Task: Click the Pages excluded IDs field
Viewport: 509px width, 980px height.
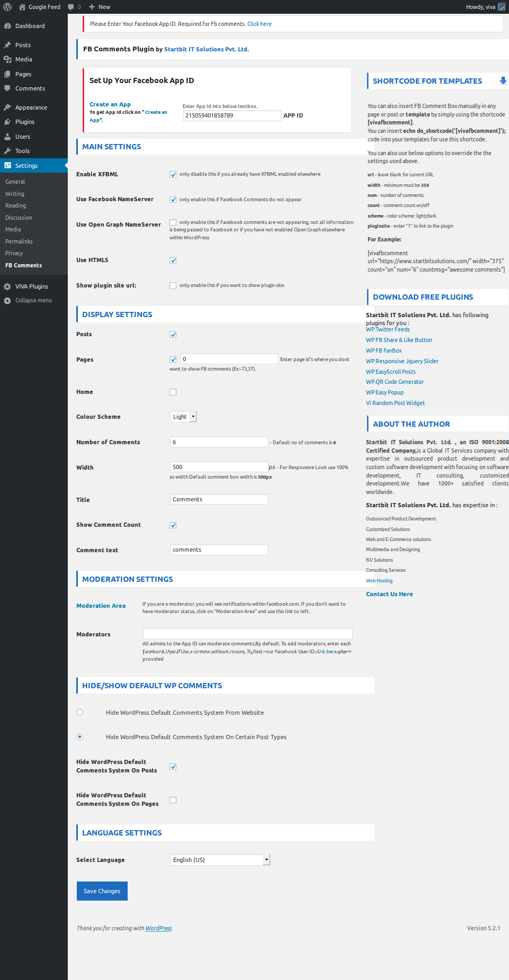Action: (x=229, y=359)
